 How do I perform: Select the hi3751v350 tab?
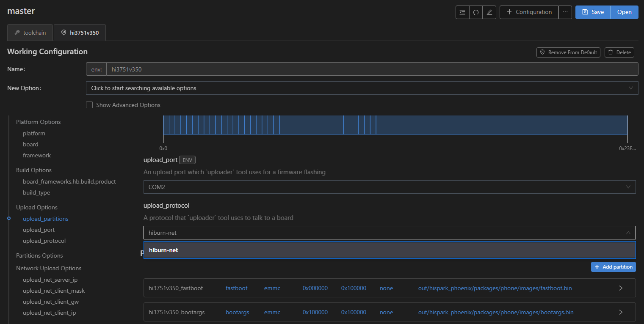pos(80,33)
